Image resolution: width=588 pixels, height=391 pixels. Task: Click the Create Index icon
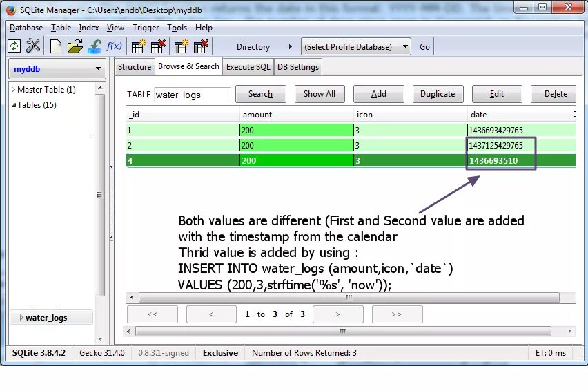[x=181, y=46]
